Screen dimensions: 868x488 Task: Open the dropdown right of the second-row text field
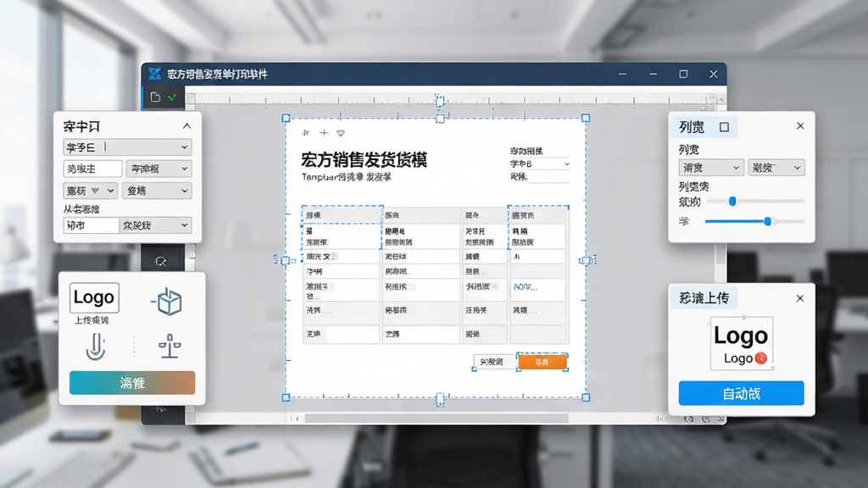pos(159,169)
